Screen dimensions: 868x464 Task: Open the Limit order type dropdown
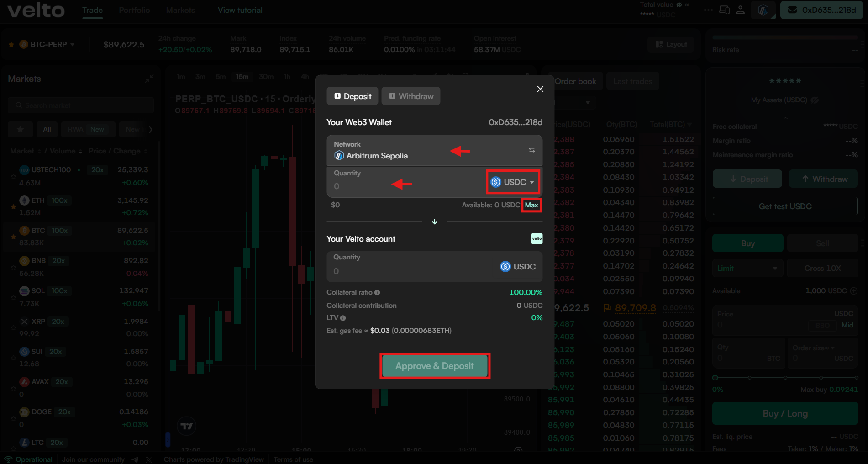747,268
